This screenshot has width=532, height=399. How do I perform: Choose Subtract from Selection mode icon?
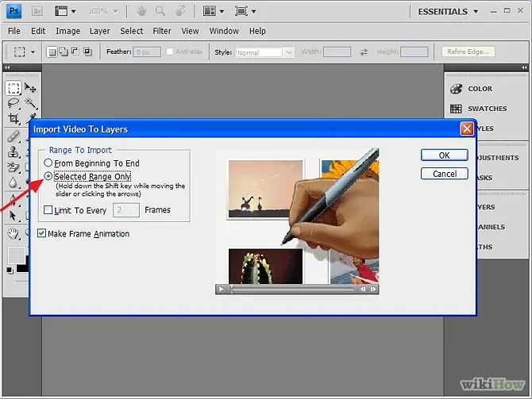coord(75,52)
